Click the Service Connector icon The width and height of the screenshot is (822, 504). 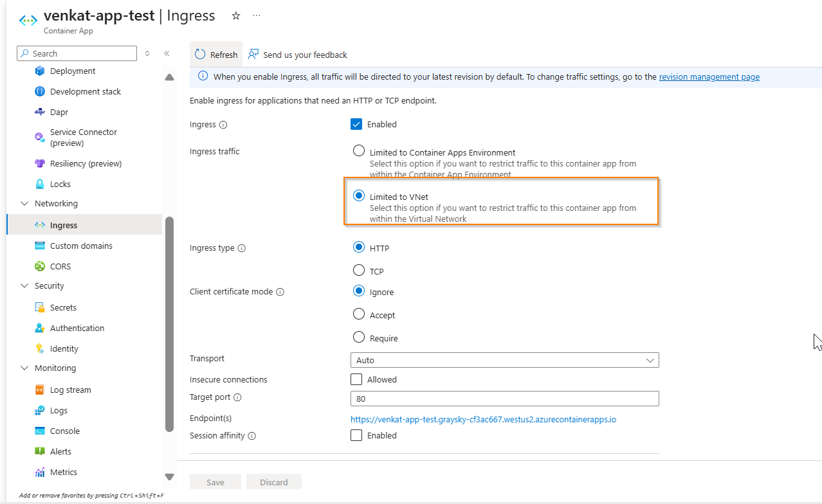[x=39, y=138]
